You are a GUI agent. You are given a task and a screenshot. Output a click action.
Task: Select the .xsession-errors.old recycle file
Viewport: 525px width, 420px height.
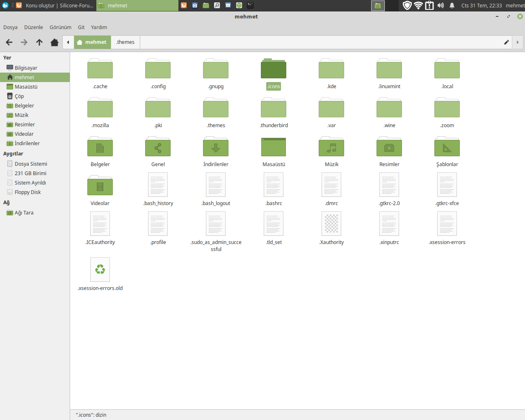100,269
